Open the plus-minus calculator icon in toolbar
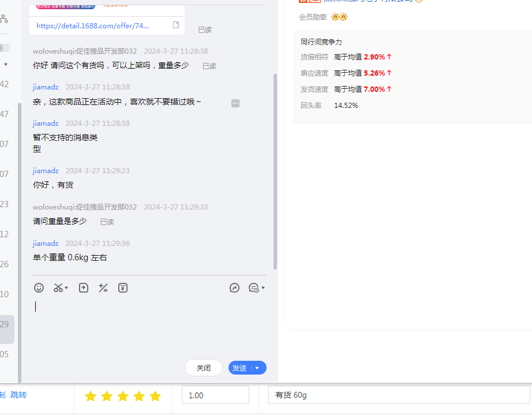Image resolution: width=532 pixels, height=415 pixels. pos(103,287)
